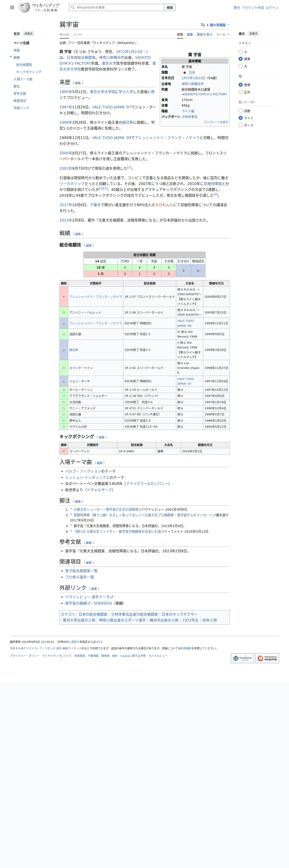Open the バウトレビュー 選手データ external link
Image resolution: width=289 pixels, height=868 pixels.
(x=89, y=597)
